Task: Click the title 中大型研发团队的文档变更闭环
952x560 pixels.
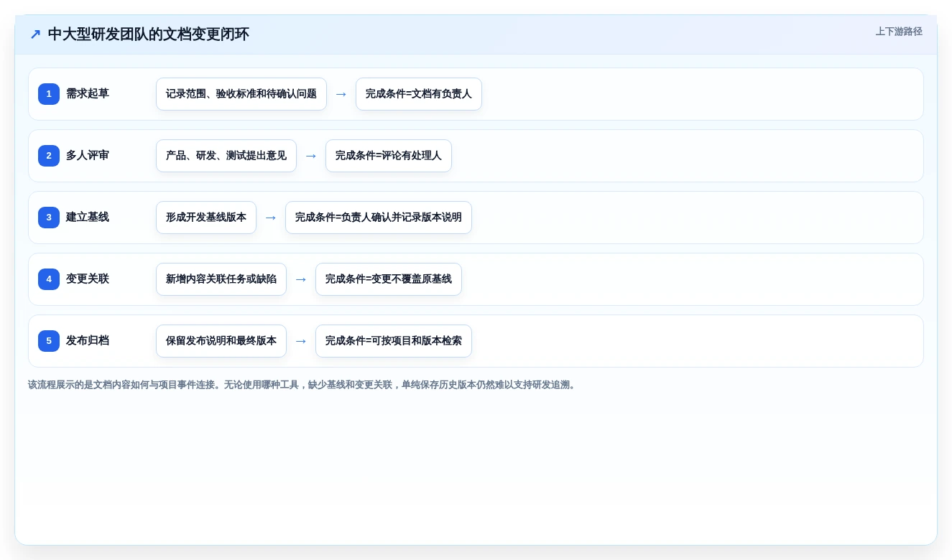Action: [x=149, y=34]
